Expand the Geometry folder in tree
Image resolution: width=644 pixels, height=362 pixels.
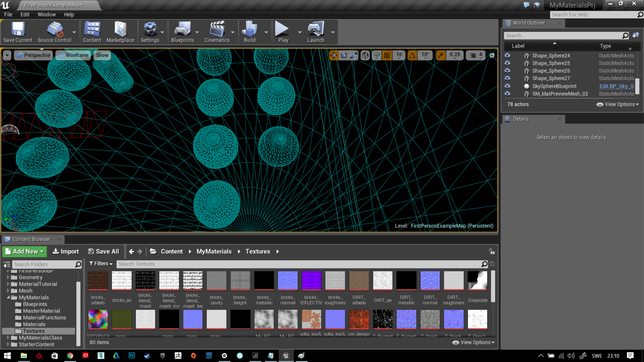pos(8,277)
